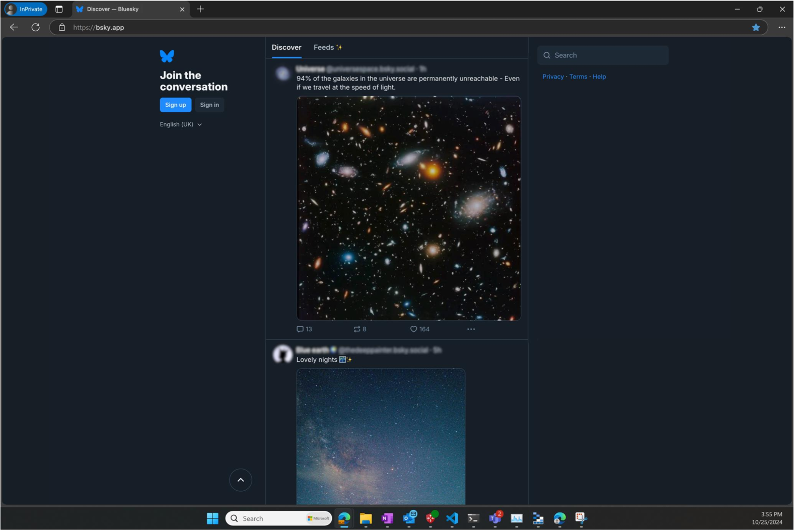Open the tab actions menu icon
This screenshot has height=532, width=794.
[x=59, y=9]
